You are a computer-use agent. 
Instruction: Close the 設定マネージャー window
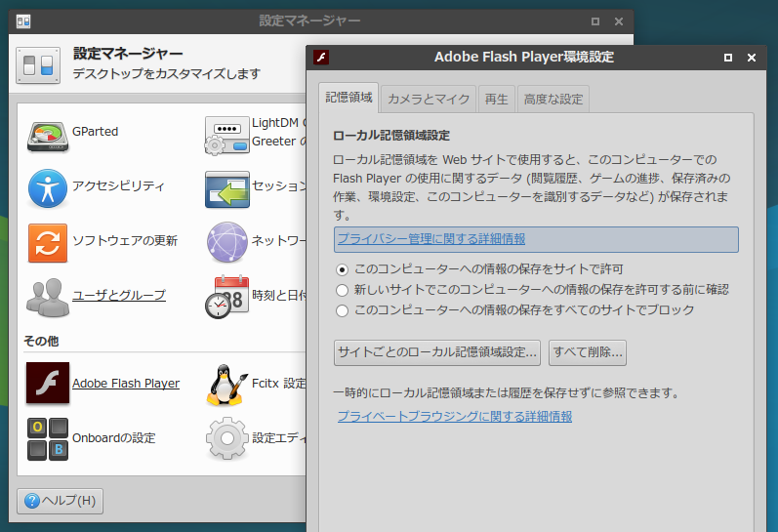pos(618,21)
